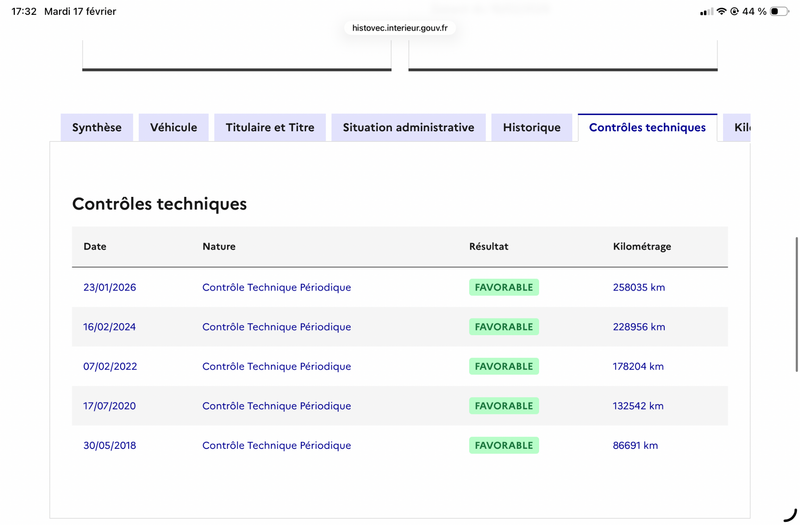Select the Contrôles techniques tab
The image size is (800, 525).
coord(647,128)
